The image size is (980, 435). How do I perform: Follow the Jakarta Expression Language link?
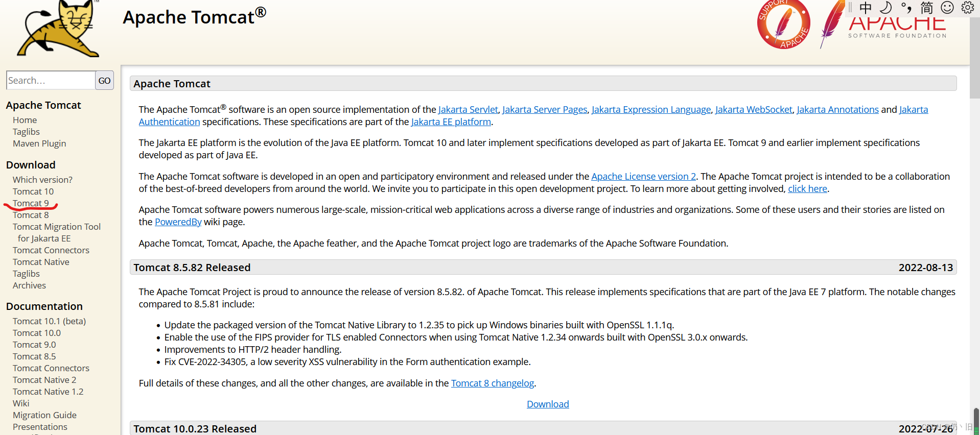click(x=651, y=109)
